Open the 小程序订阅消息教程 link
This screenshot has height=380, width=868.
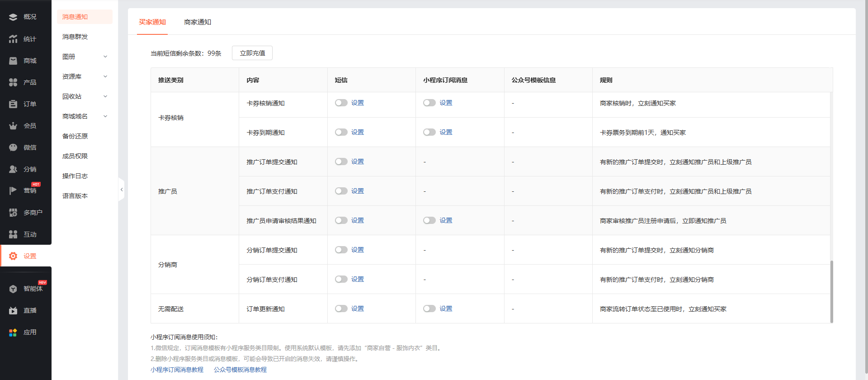coord(177,370)
